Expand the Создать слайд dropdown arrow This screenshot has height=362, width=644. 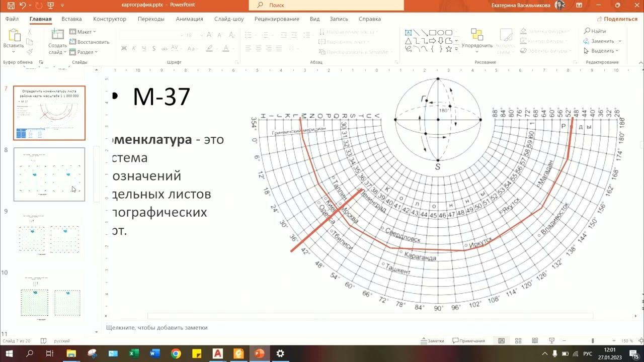click(65, 52)
